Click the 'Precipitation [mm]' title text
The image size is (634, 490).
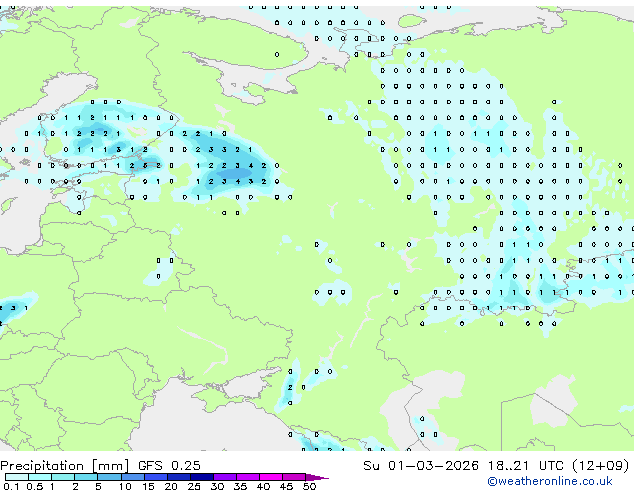[x=65, y=466]
